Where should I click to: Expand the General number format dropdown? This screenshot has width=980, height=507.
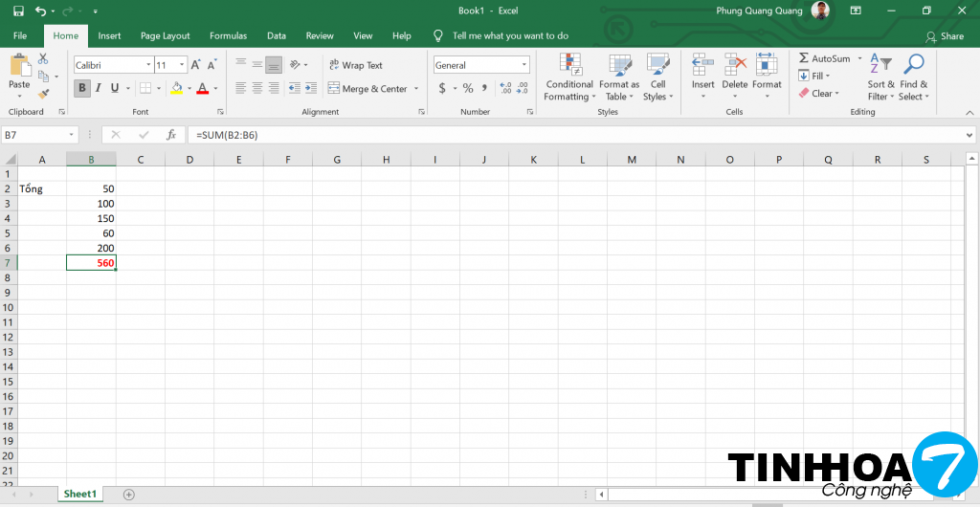(x=524, y=65)
